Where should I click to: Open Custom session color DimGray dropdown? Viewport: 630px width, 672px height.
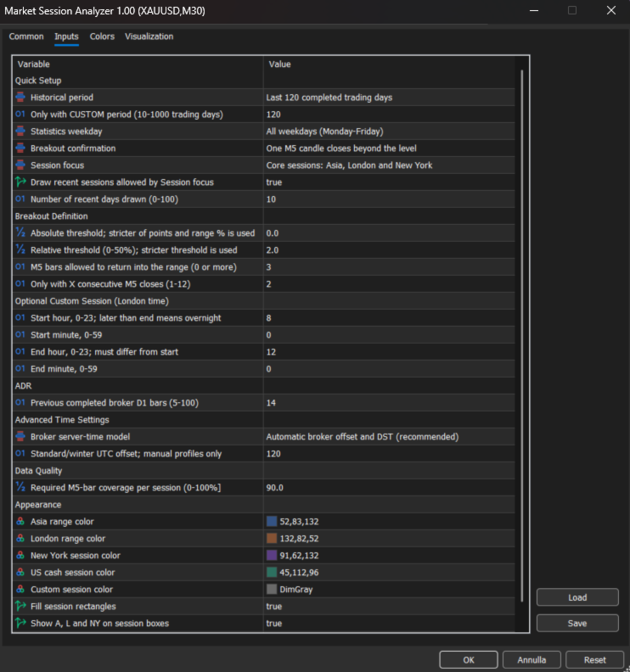(x=389, y=590)
